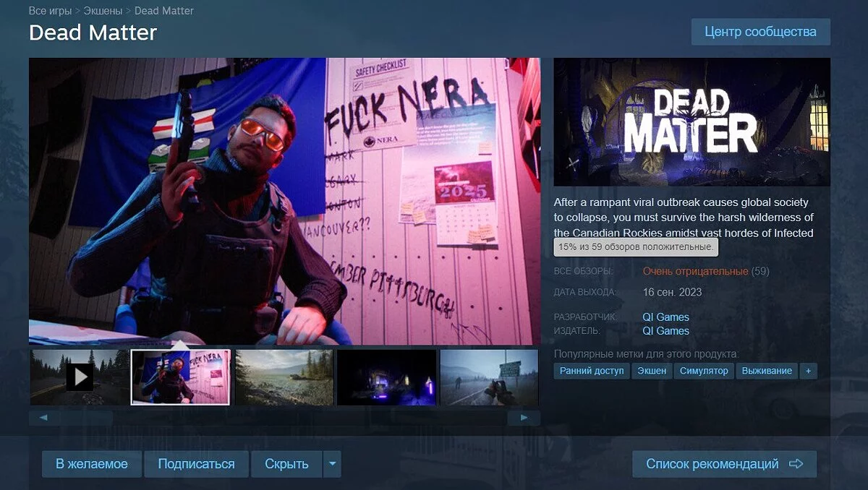Open the Все игры breadcrumb link

(50, 11)
